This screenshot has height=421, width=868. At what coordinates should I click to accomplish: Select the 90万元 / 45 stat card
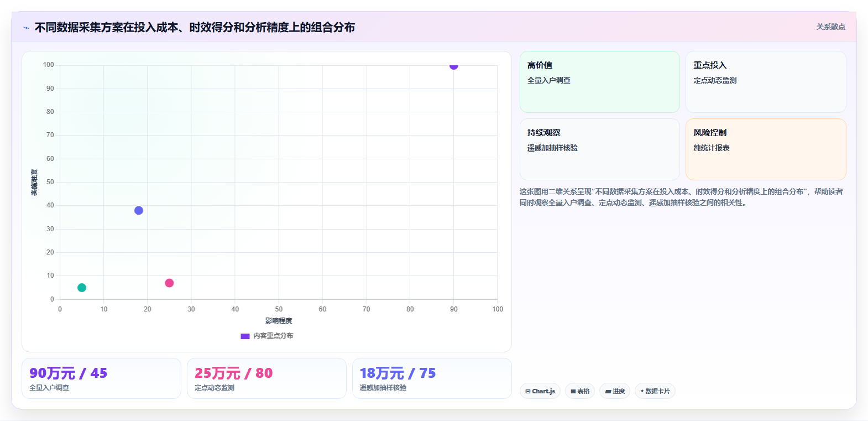(x=101, y=378)
